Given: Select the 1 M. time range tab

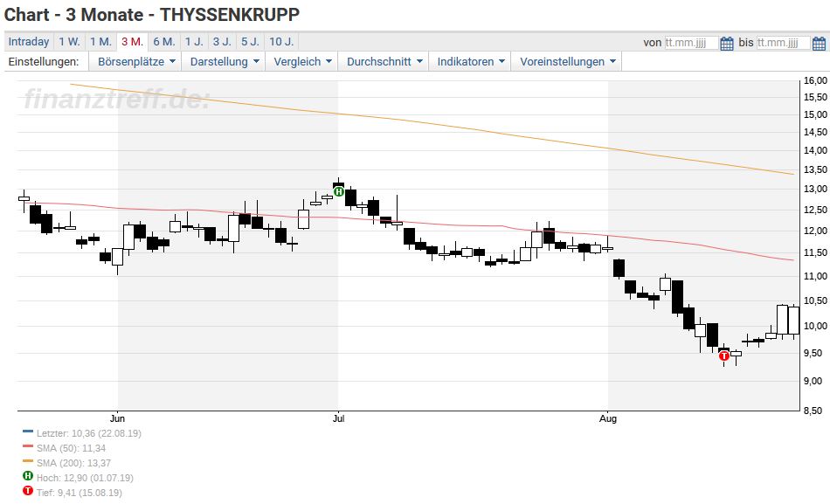Looking at the screenshot, I should pyautogui.click(x=100, y=42).
